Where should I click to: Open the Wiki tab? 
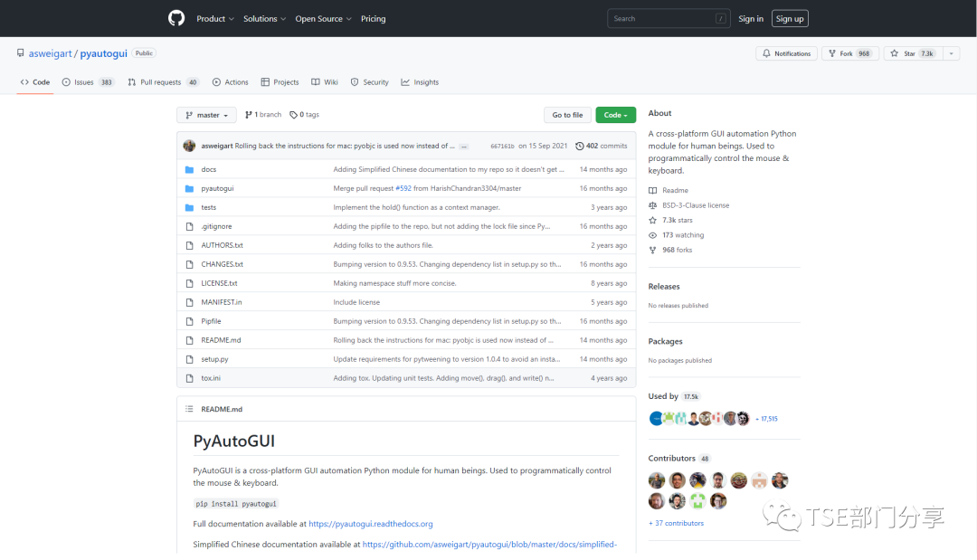325,82
